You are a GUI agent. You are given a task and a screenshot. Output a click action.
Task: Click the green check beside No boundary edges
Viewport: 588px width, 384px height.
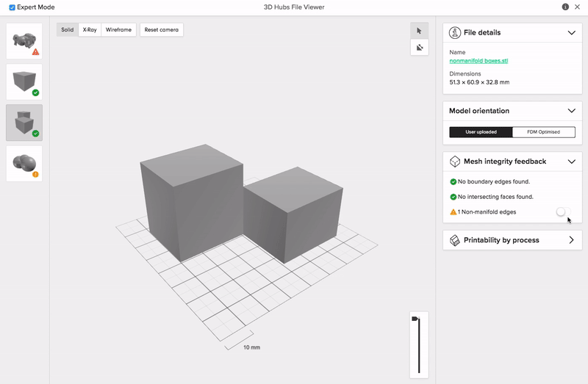(453, 181)
